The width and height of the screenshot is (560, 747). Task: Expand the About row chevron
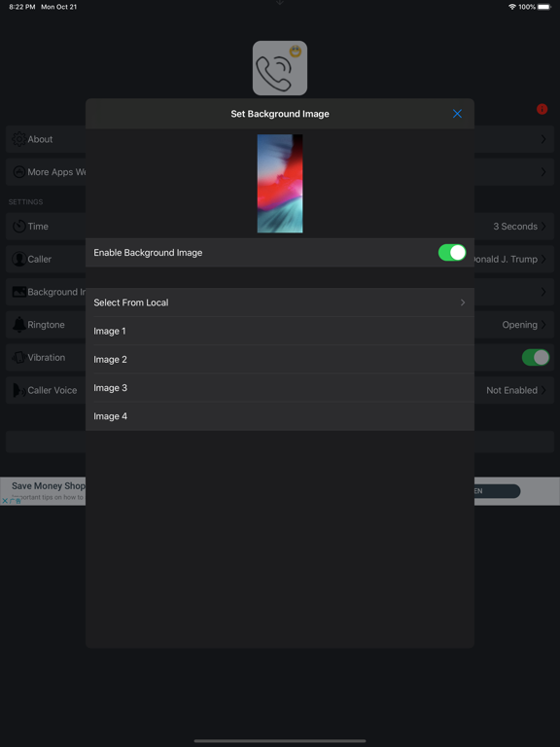[543, 139]
